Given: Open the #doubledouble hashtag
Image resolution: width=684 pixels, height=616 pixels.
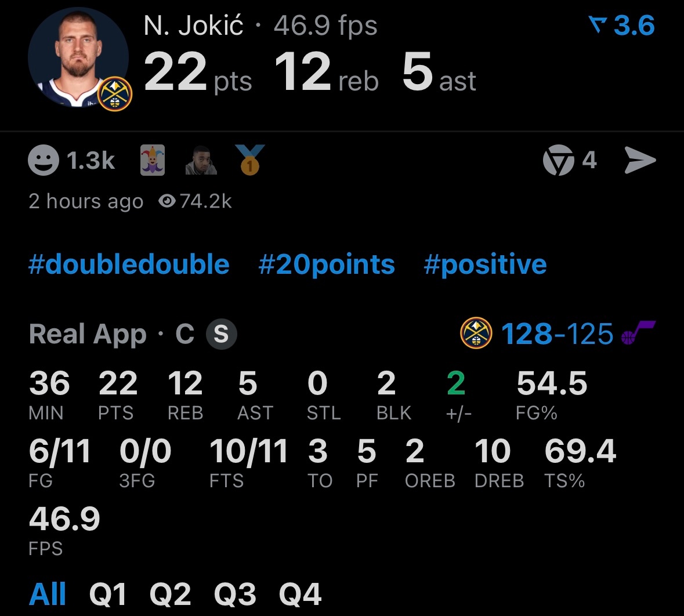Looking at the screenshot, I should point(129,264).
